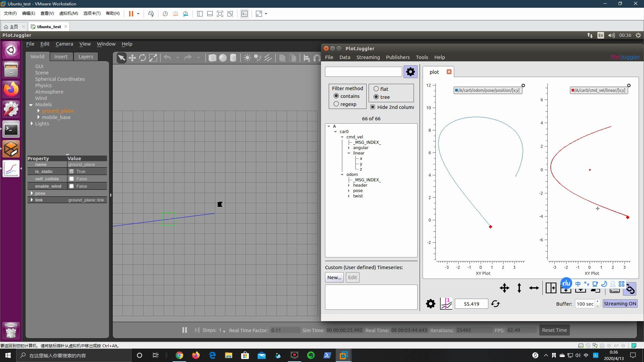The height and width of the screenshot is (362, 644).
Task: Open the Tools menu in PlotJuggler
Action: [422, 57]
